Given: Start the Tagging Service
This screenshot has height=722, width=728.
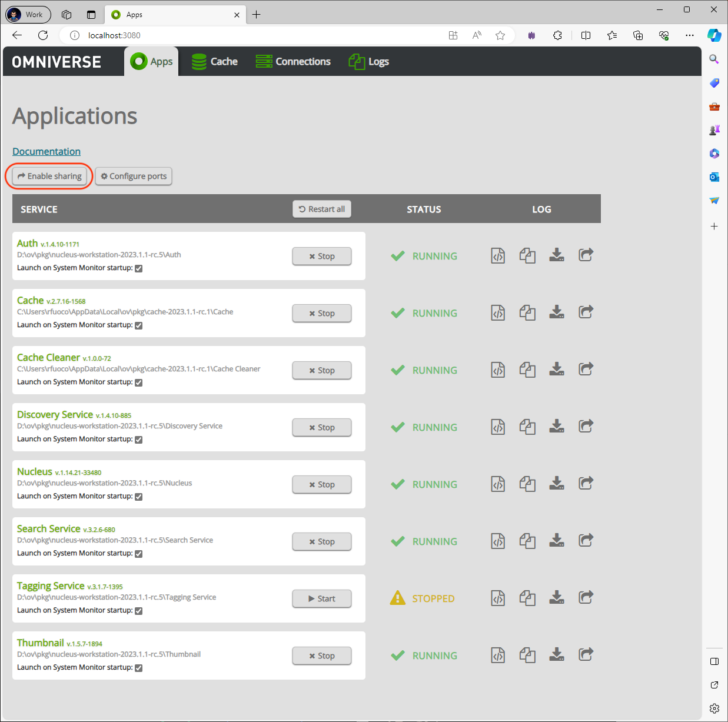Looking at the screenshot, I should [x=322, y=598].
